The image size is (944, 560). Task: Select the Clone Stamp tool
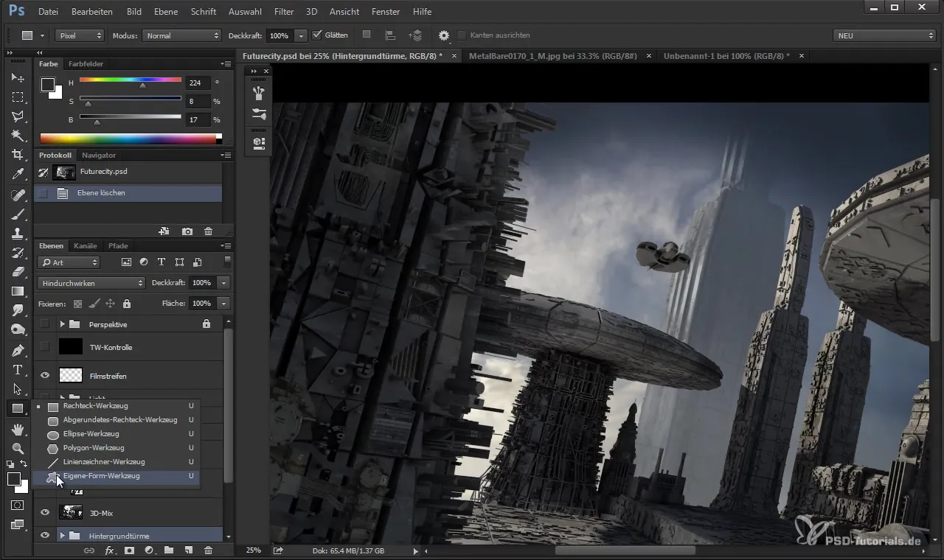[x=18, y=234]
